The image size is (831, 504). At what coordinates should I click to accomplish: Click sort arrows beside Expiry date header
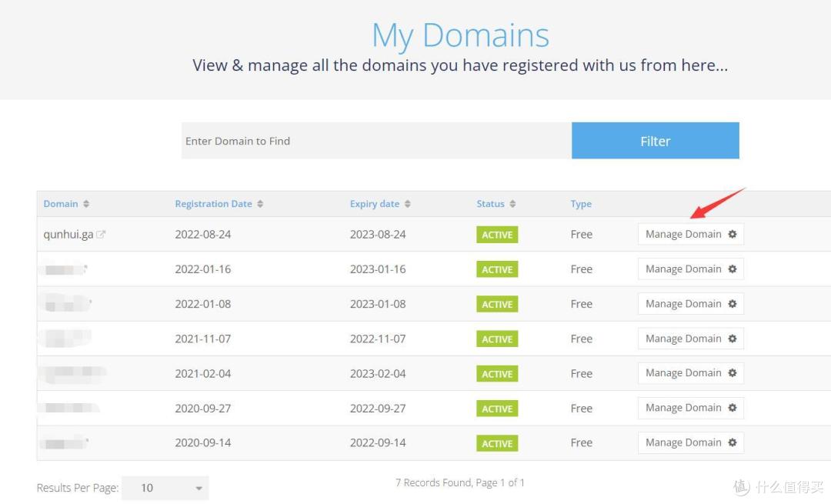tap(407, 204)
